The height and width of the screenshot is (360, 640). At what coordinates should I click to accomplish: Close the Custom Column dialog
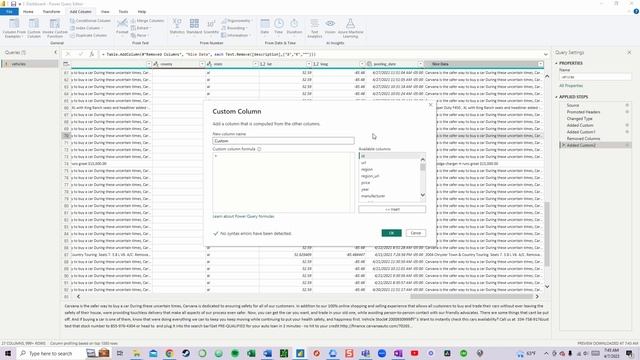[430, 105]
